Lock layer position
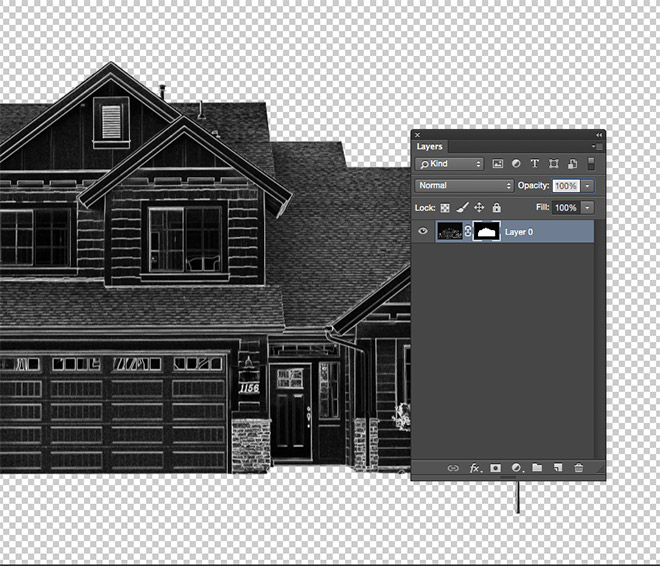 [x=479, y=207]
